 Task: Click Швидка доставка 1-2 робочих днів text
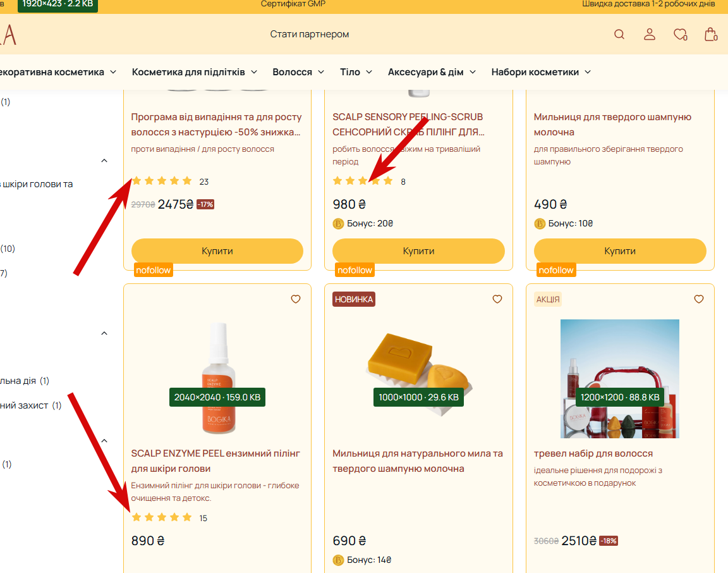click(x=648, y=4)
